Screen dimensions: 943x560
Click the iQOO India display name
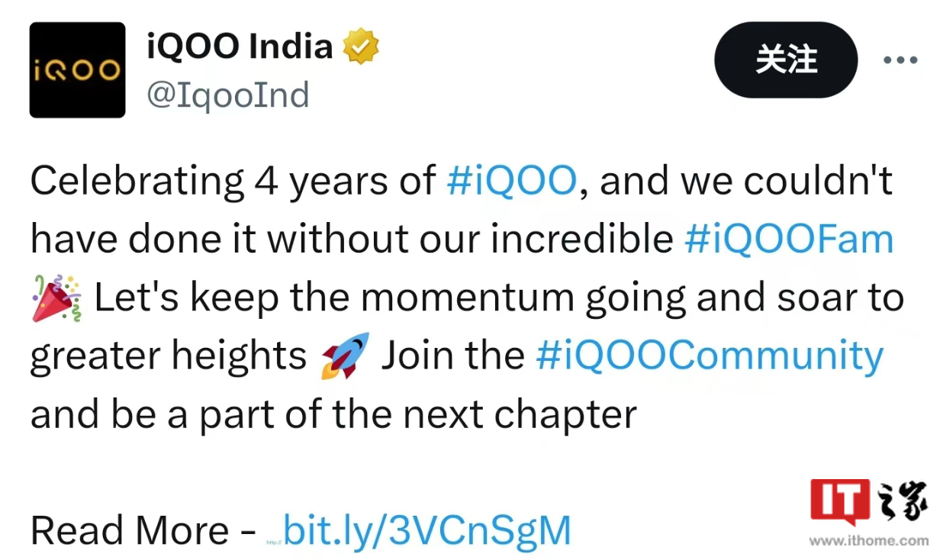pyautogui.click(x=240, y=48)
